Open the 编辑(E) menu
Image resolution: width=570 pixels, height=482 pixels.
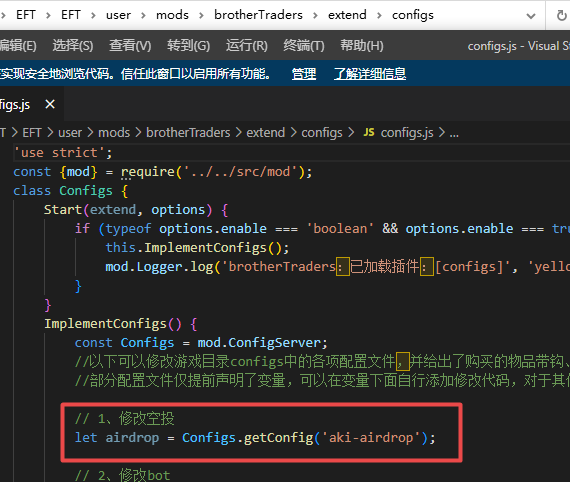pyautogui.click(x=18, y=46)
